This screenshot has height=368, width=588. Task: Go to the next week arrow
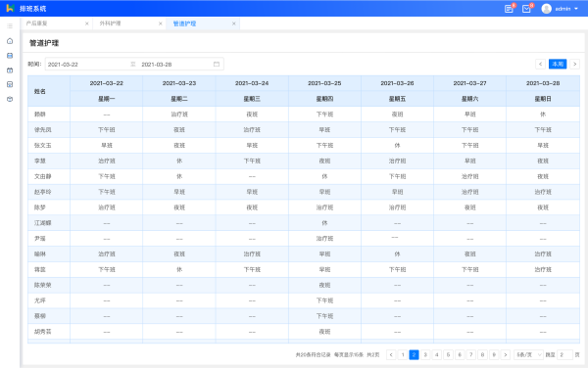click(x=574, y=64)
